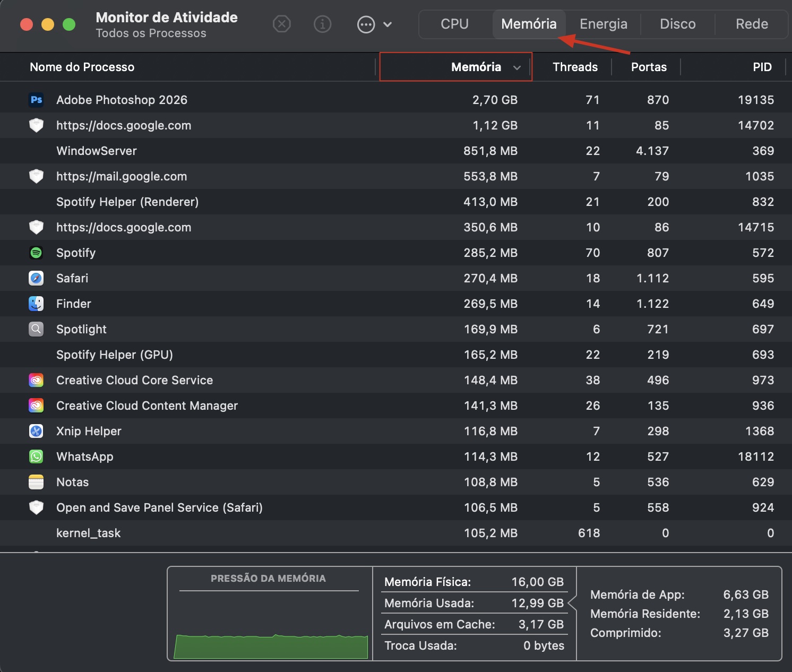Click the Quit Process (X) toolbar icon

282,24
